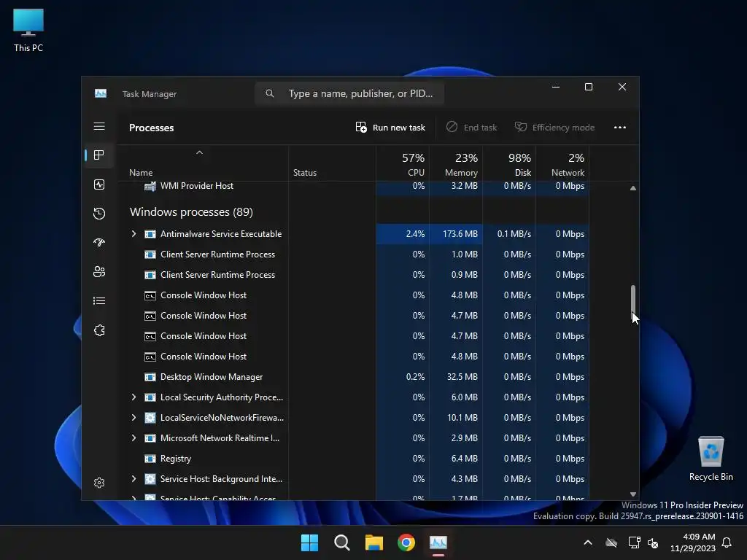
Task: Sort by the Network column header
Action: 562,163
